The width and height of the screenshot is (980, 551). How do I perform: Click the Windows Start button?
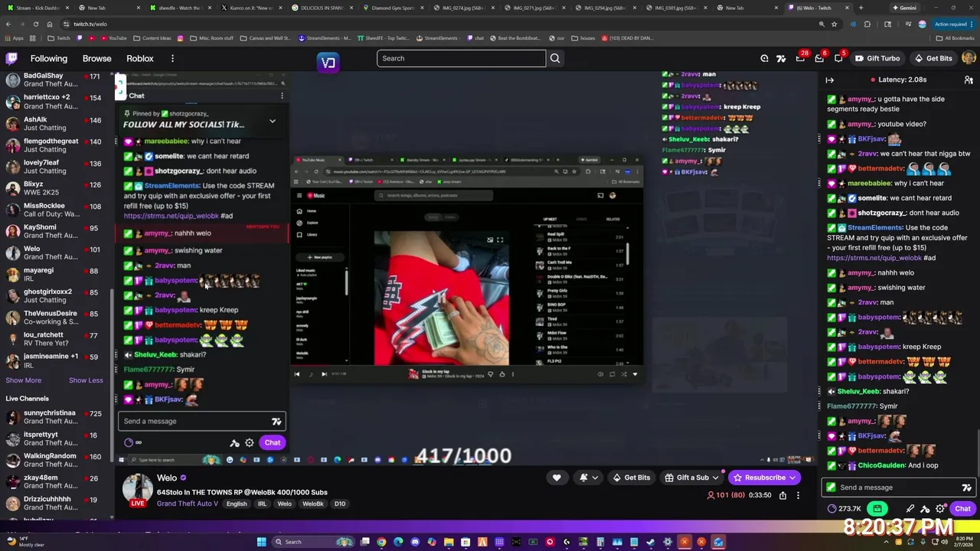coord(261,542)
